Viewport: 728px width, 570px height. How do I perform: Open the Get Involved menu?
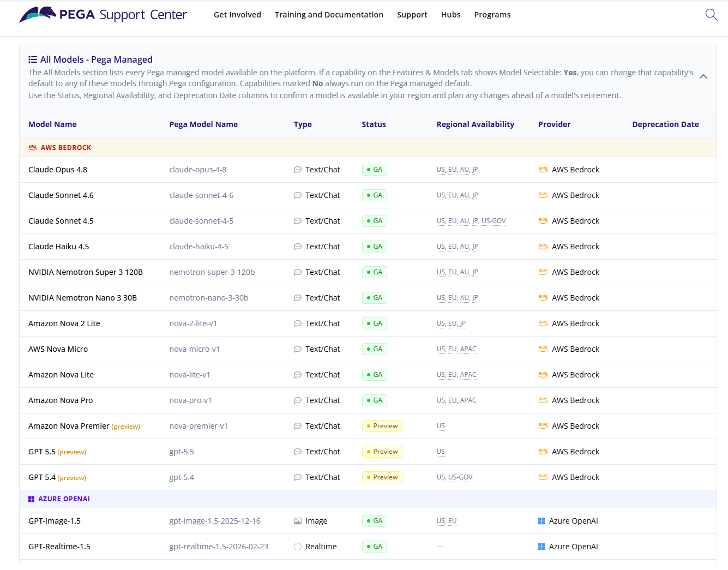[237, 15]
